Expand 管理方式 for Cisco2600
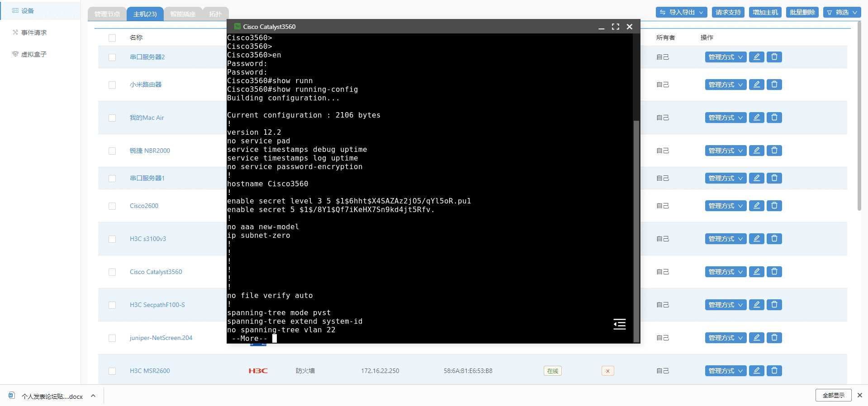The image size is (868, 406). 726,206
